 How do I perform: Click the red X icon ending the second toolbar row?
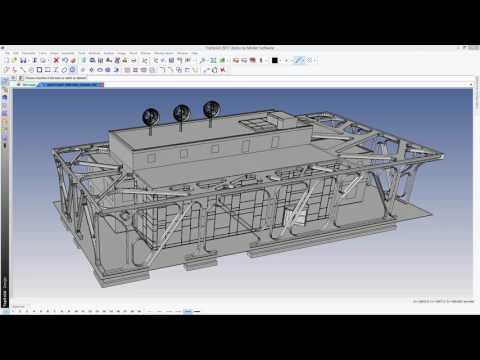223,70
